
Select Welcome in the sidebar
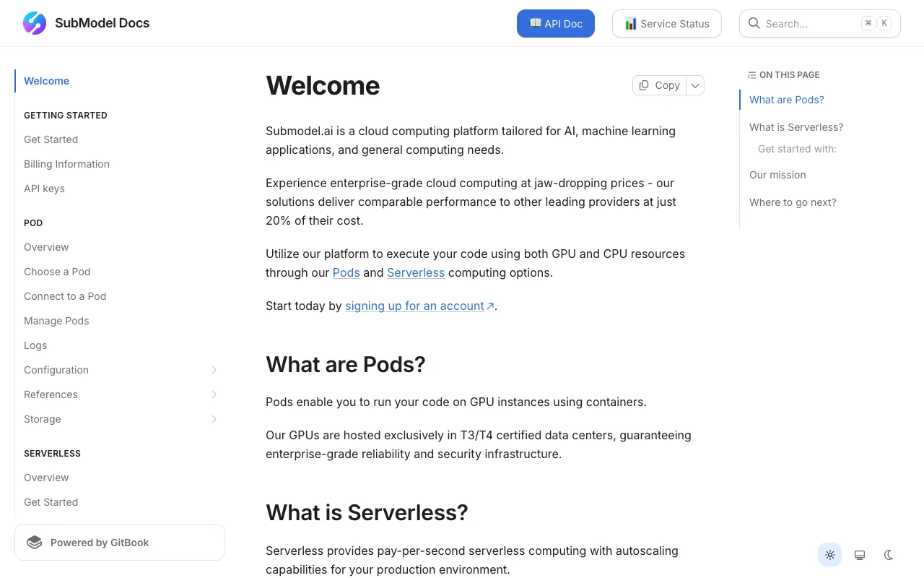(x=46, y=81)
